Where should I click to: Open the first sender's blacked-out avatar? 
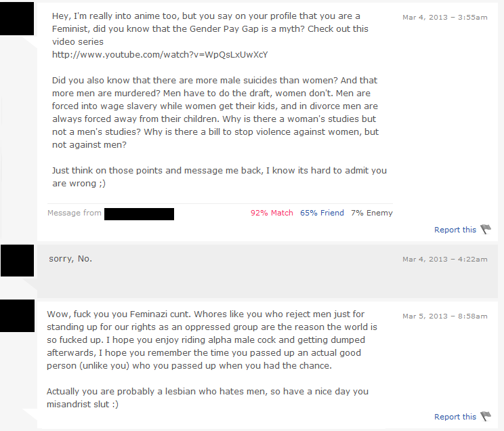17,18
